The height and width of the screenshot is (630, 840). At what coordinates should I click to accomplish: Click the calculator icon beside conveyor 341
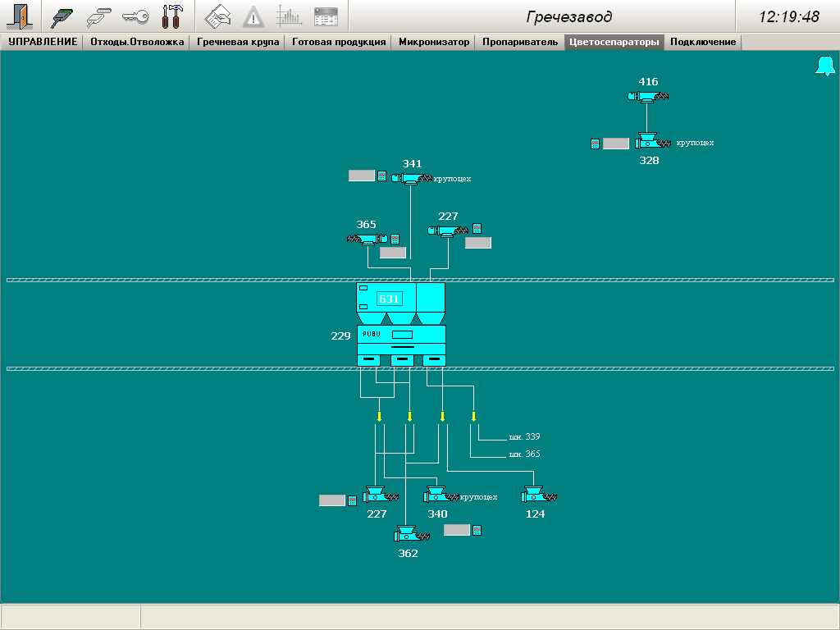[381, 176]
